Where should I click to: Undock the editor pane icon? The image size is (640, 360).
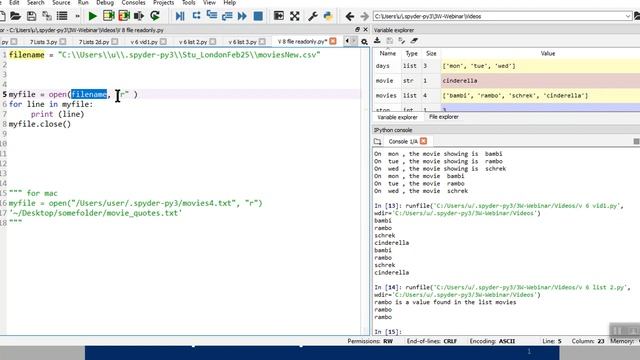(357, 30)
